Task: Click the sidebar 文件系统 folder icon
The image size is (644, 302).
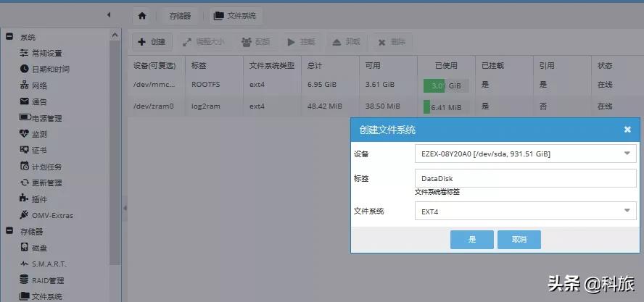Action: pos(24,296)
